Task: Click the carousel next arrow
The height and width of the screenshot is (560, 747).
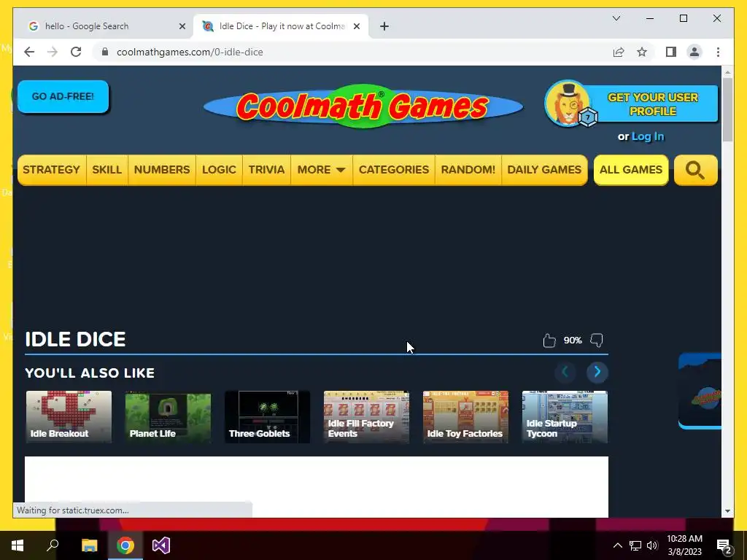Action: [597, 372]
